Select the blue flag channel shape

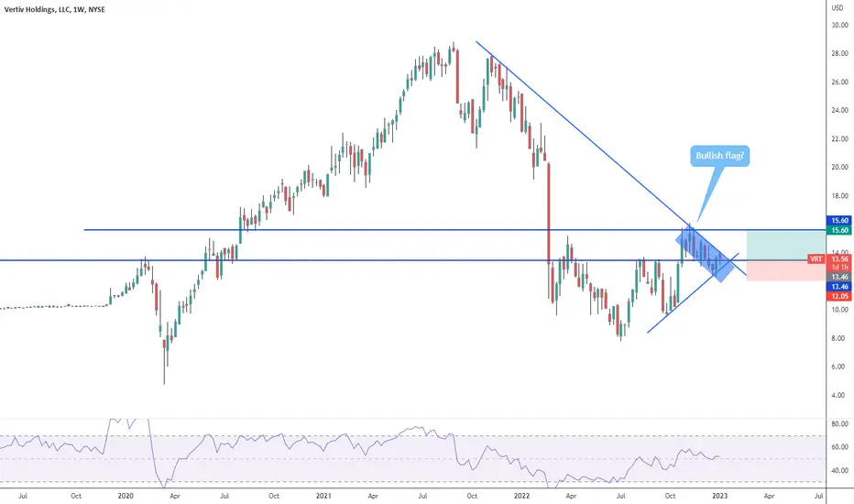click(x=705, y=253)
